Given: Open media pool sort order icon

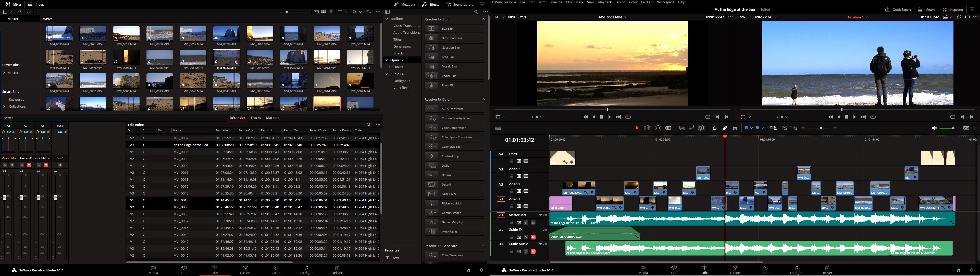Looking at the screenshot, I should click(x=368, y=12).
